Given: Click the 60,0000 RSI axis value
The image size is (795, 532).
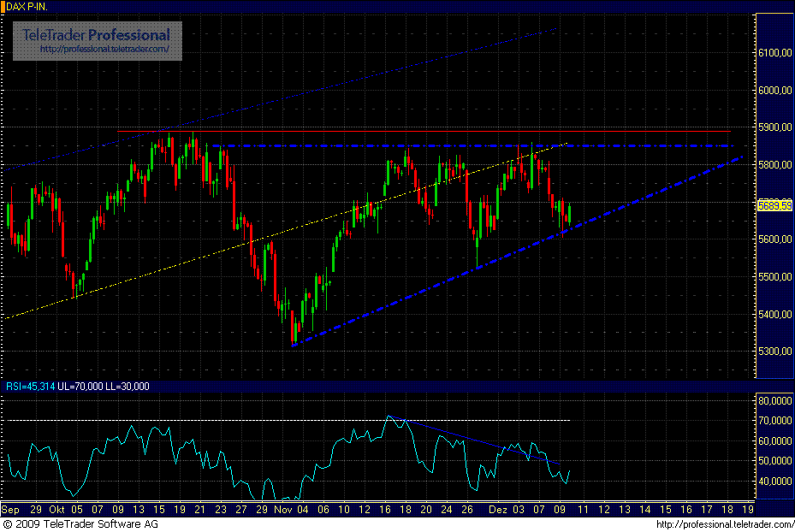Looking at the screenshot, I should click(x=775, y=440).
